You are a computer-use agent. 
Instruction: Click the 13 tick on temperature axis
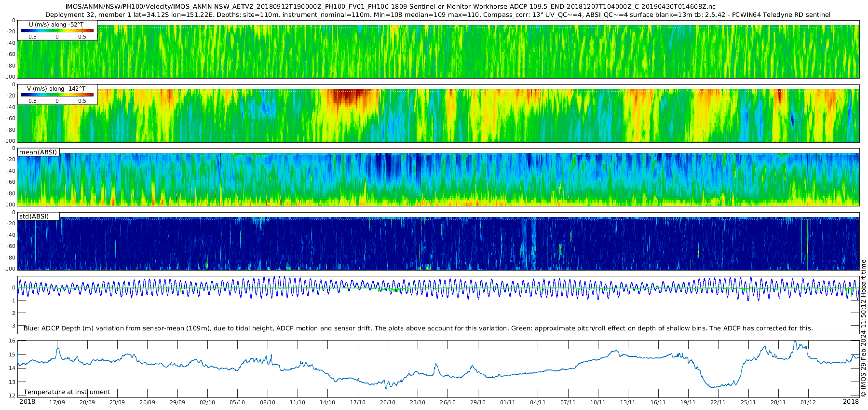[13, 382]
